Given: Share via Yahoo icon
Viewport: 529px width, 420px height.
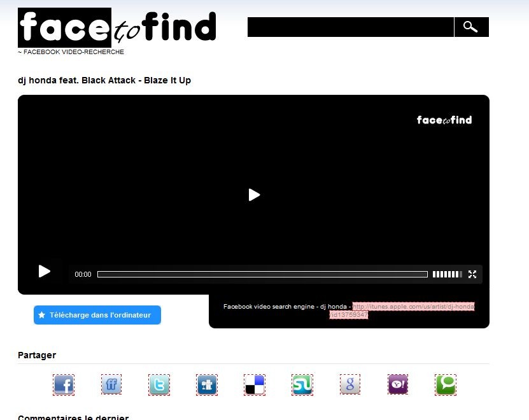Looking at the screenshot, I should (398, 384).
